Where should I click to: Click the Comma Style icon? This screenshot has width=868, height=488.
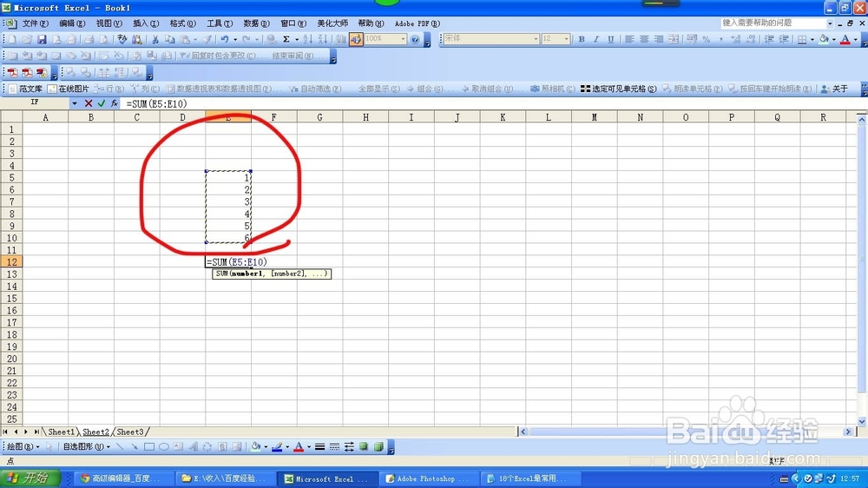click(x=720, y=39)
